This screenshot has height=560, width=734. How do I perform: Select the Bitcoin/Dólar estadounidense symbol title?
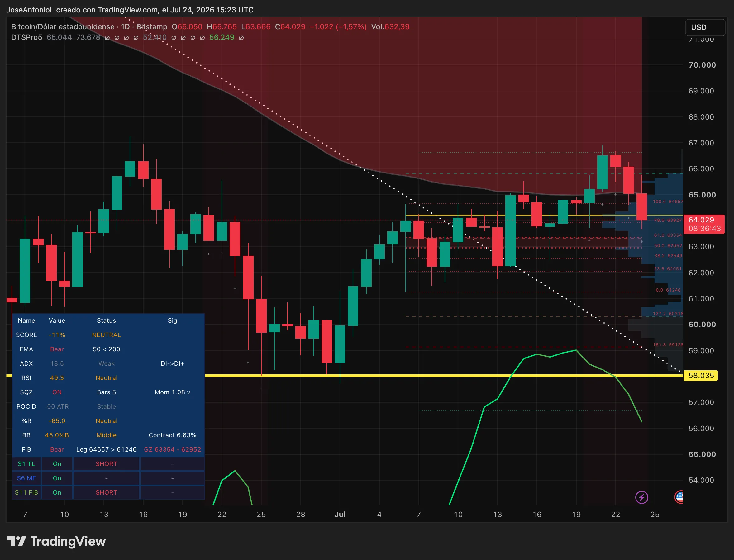63,27
